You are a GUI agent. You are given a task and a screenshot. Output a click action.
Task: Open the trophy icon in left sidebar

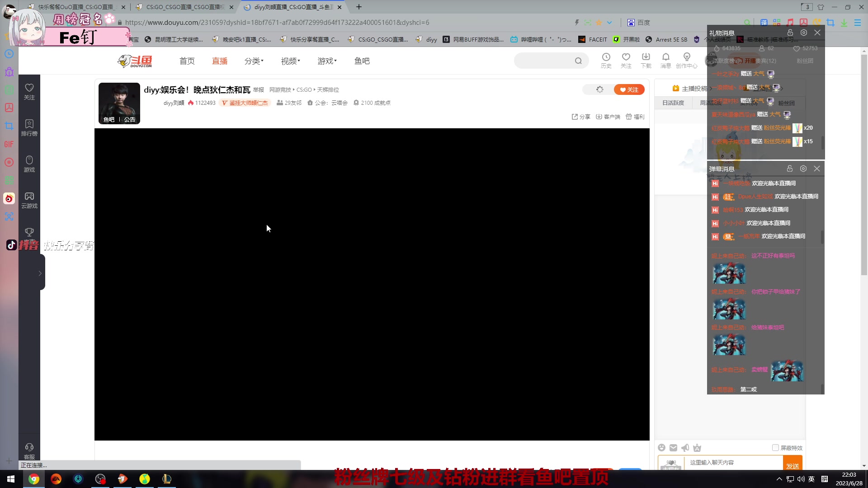(x=29, y=232)
